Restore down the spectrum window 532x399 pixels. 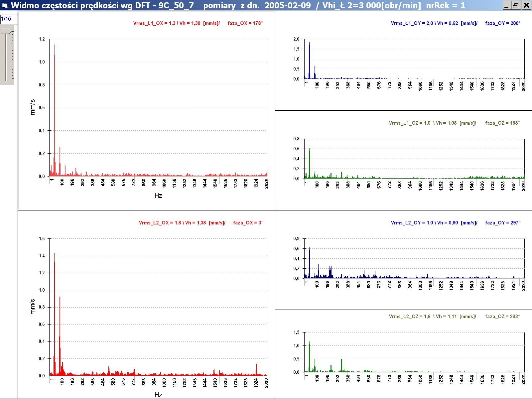[516, 5]
